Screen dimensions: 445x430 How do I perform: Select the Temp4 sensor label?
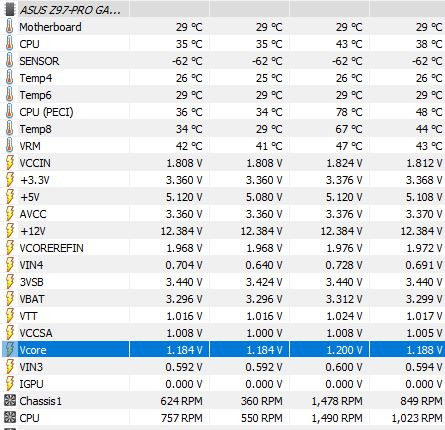36,78
